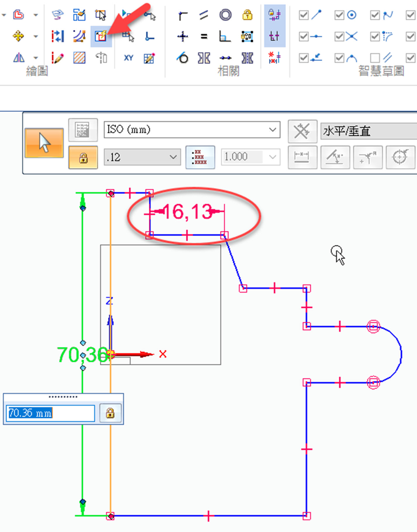Expand the Offset tool dropdown arrow
Screen dimensions: 417x532
pyautogui.click(x=36, y=15)
